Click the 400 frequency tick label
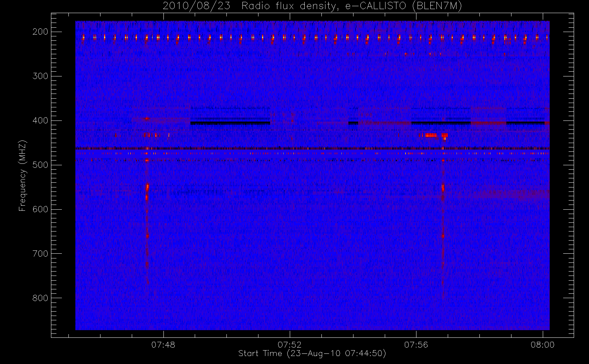Image resolution: width=589 pixels, height=364 pixels. 40,120
